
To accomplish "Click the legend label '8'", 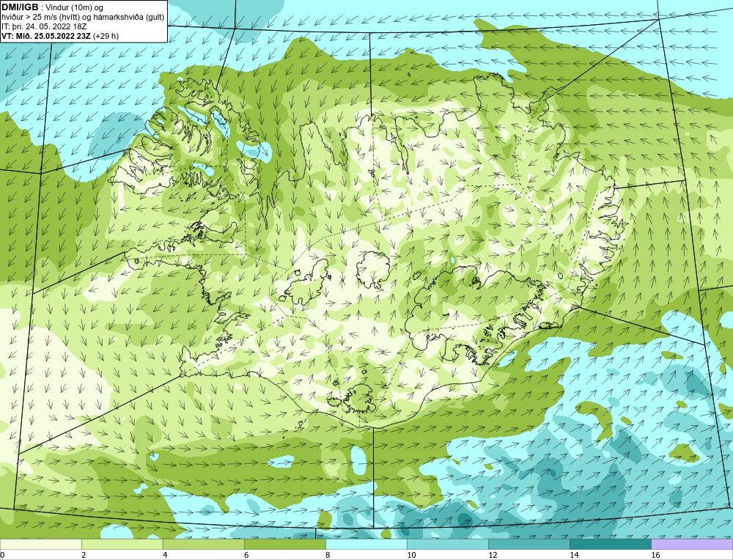I will (327, 555).
